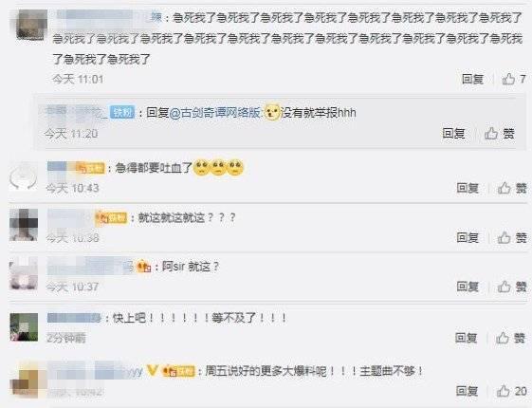Like the 没有就举报hhh reply
The height and width of the screenshot is (408, 532).
tap(500, 134)
